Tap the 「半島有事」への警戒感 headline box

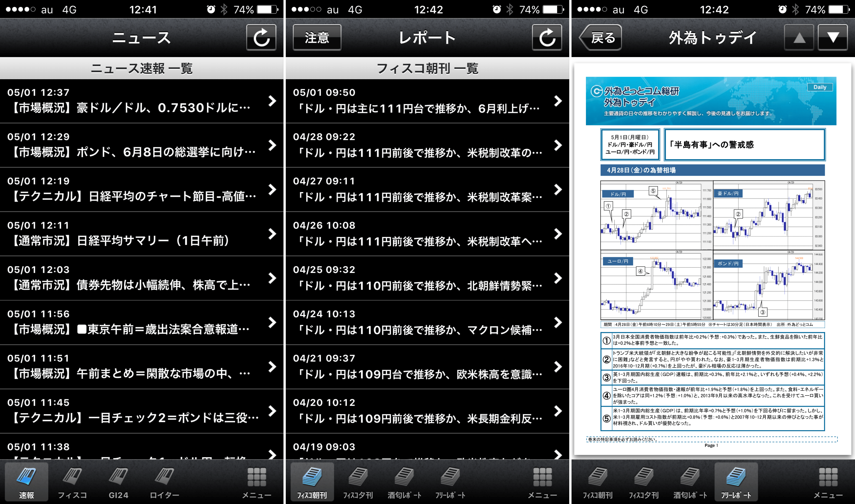[745, 144]
